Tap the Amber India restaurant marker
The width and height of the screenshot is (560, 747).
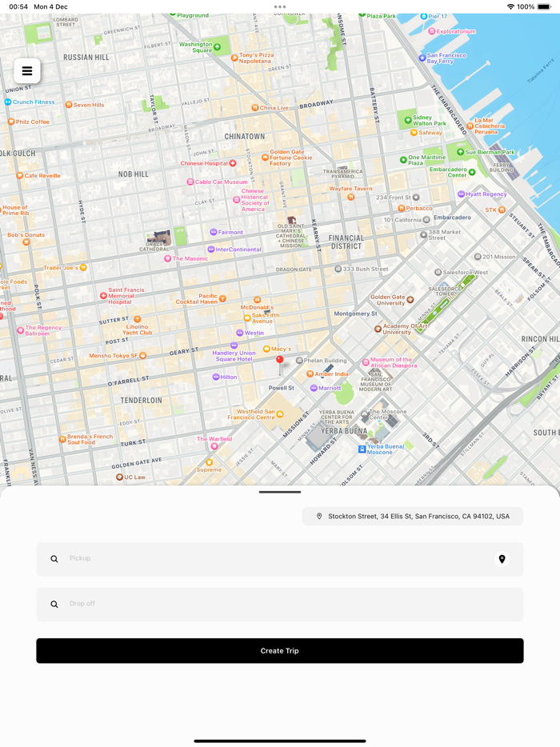click(310, 374)
